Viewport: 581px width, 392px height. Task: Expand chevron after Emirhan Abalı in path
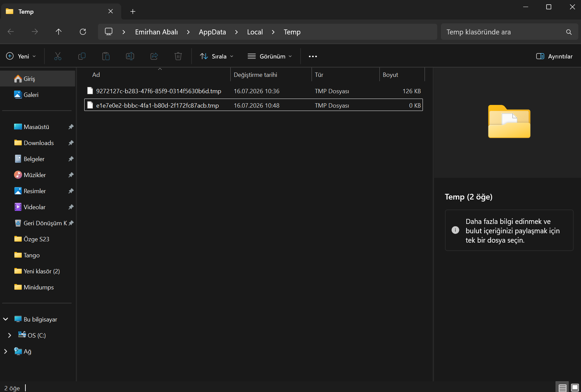click(188, 32)
